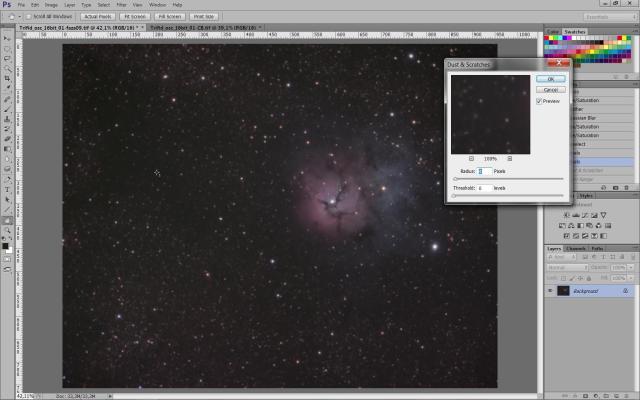The image size is (640, 400).
Task: Select the Crop tool
Action: coord(7,77)
